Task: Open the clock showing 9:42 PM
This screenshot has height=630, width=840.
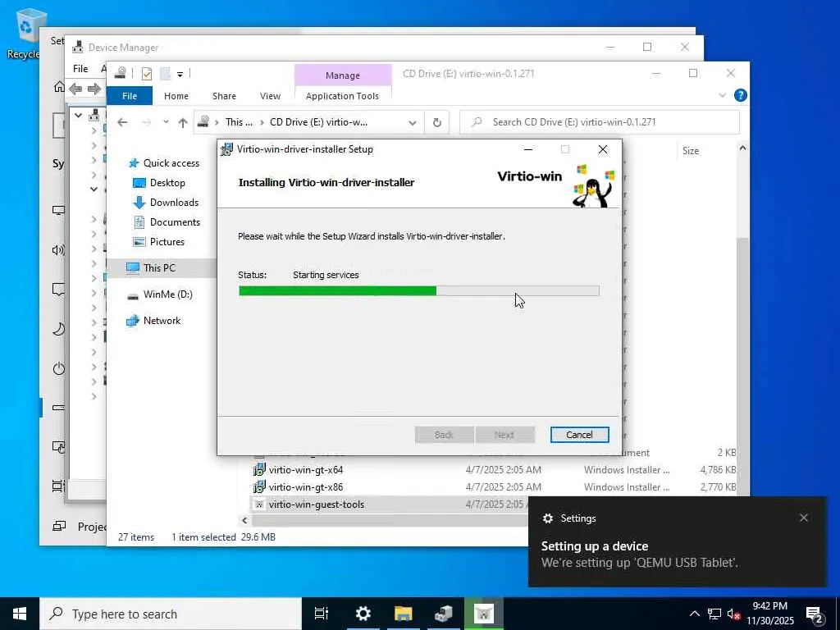Action: coord(769,614)
